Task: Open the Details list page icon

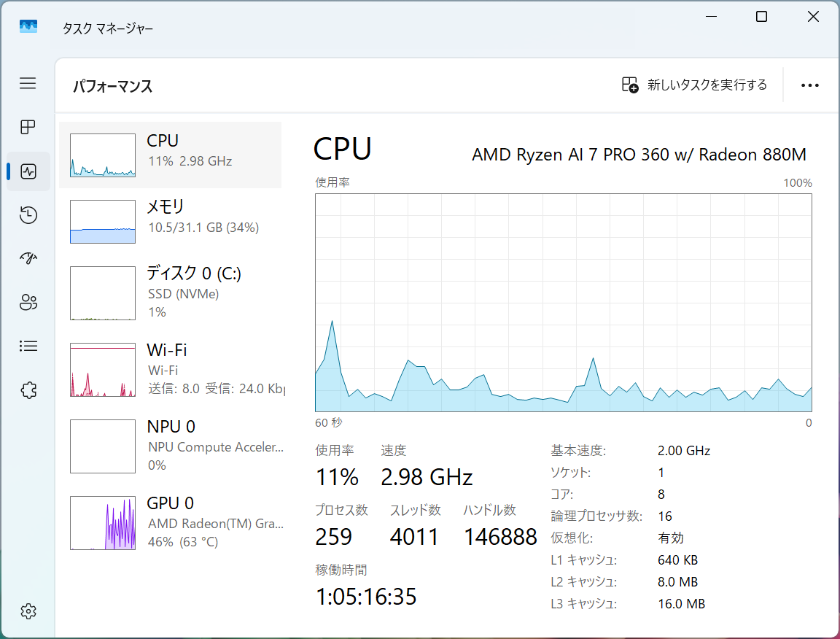Action: click(28, 346)
